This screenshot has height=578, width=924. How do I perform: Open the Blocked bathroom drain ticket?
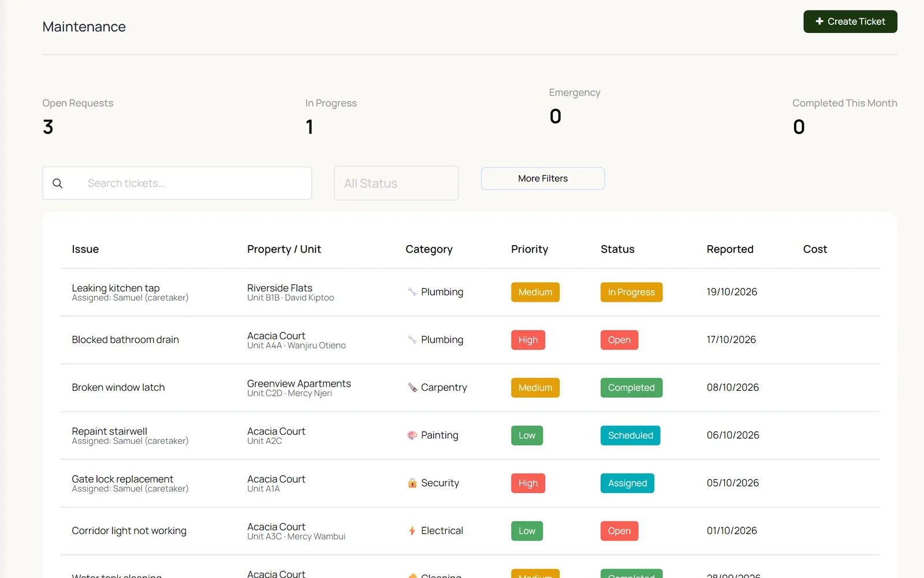pyautogui.click(x=125, y=340)
